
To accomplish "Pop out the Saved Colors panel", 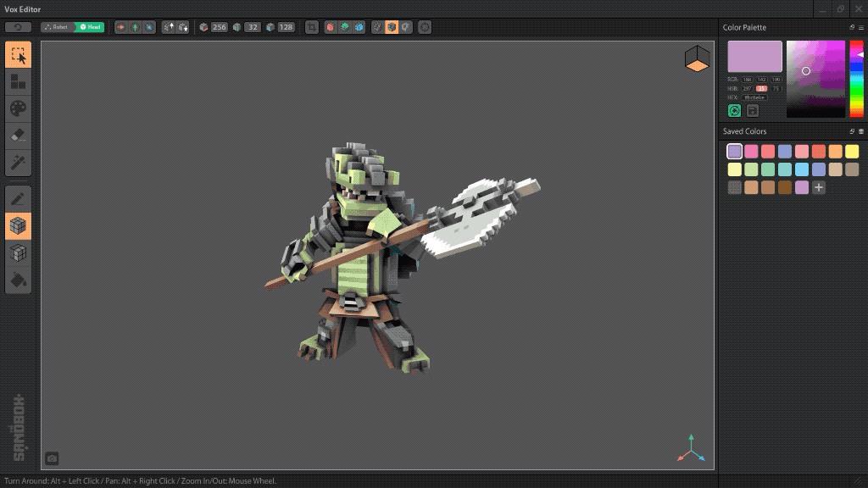I will click(852, 131).
